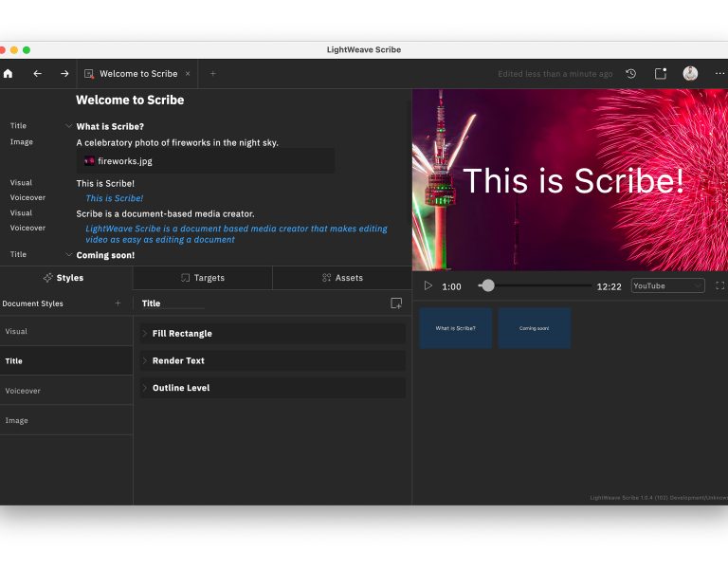
Task: Toggle fullscreen preview mode
Action: [720, 285]
